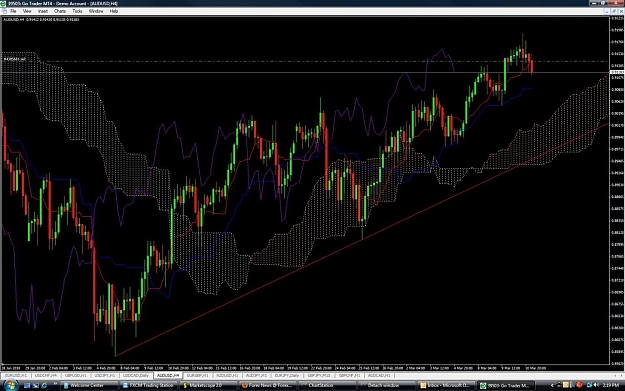The width and height of the screenshot is (625, 391).
Task: Switch to the USDCAD,Daily chart tab
Action: pyautogui.click(x=136, y=375)
